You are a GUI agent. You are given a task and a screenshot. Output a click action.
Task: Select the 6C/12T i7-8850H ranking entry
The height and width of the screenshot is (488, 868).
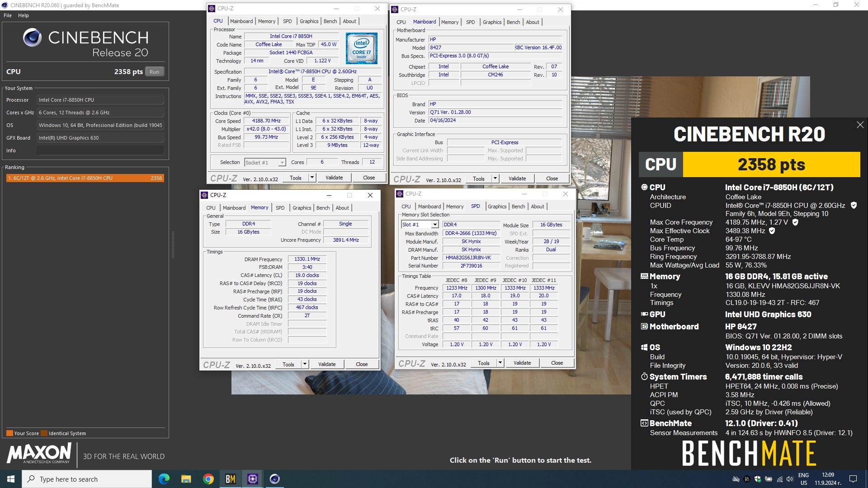tap(85, 178)
